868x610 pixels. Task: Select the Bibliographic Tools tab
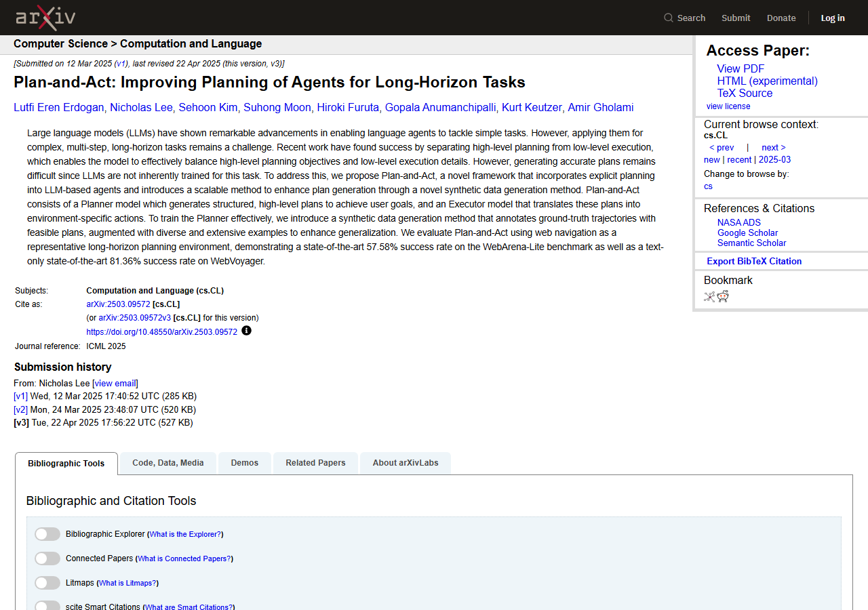[66, 464]
